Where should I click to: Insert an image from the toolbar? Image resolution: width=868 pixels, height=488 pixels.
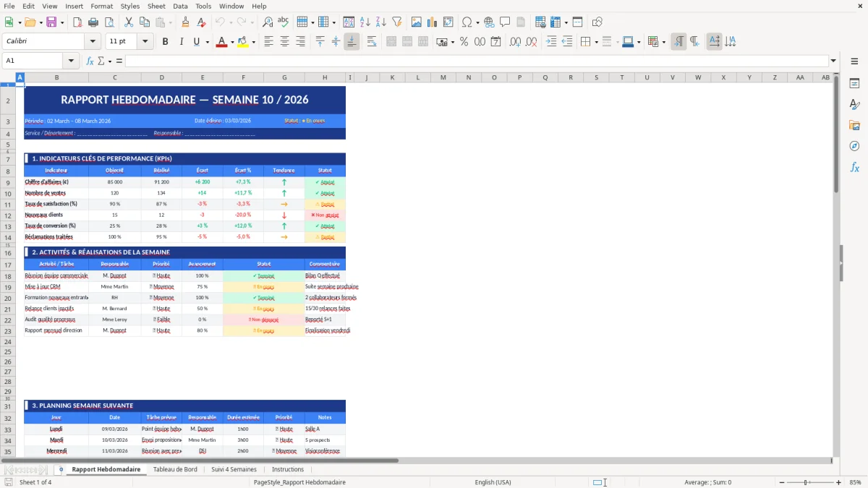417,22
